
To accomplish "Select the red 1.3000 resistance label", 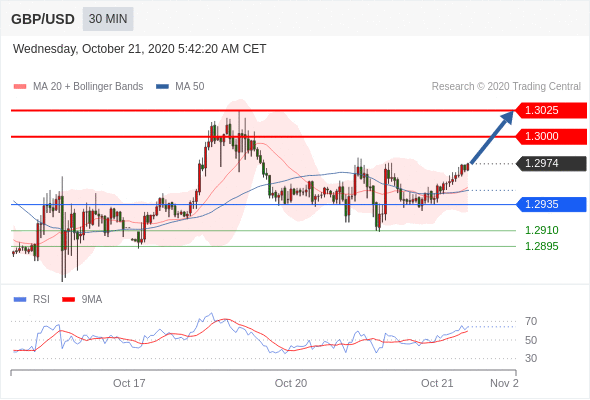I will (551, 136).
